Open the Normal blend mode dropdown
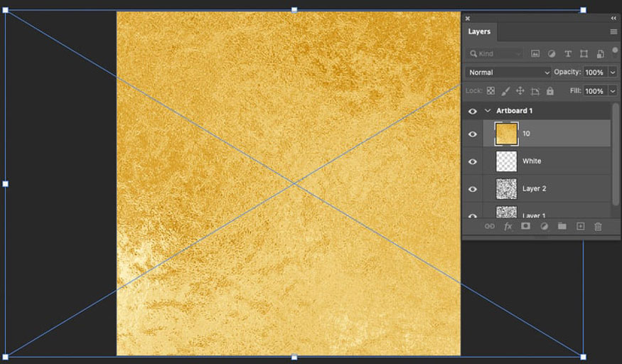This screenshot has height=364, width=622. coord(508,73)
